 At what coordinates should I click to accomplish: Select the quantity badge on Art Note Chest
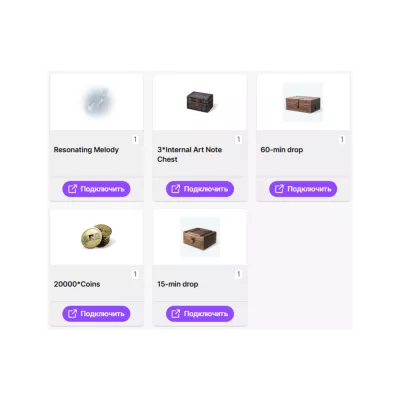[x=238, y=139]
